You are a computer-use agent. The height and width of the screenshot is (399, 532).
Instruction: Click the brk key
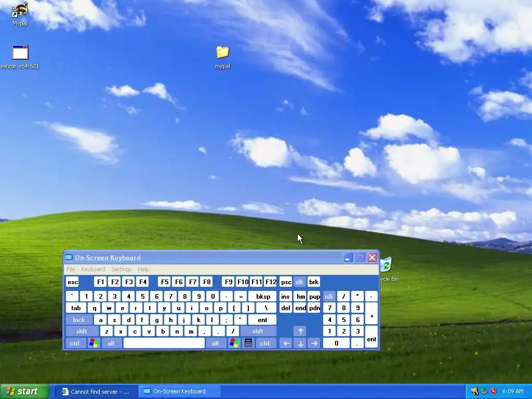[314, 282]
